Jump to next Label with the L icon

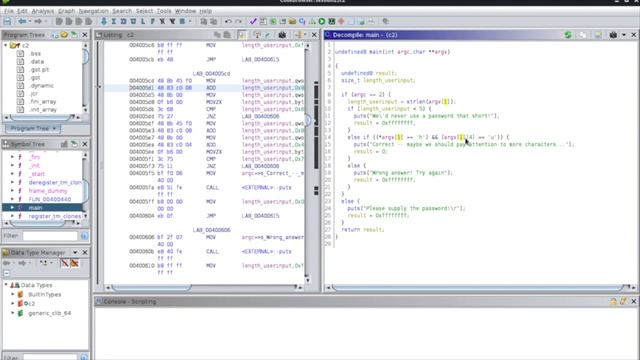143,21
